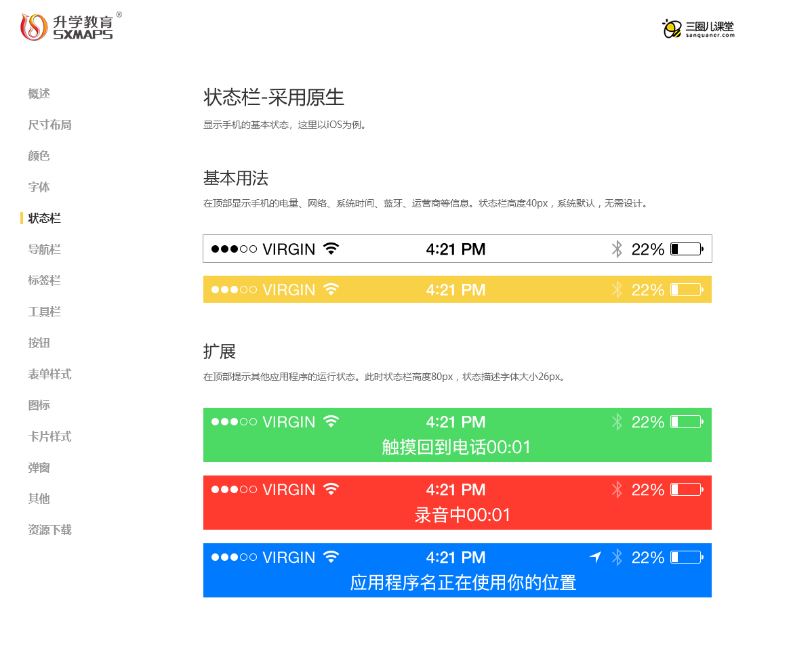Viewport: 812px width, 655px height.
Task: Click the Bluetooth icon in white status bar
Action: click(617, 249)
